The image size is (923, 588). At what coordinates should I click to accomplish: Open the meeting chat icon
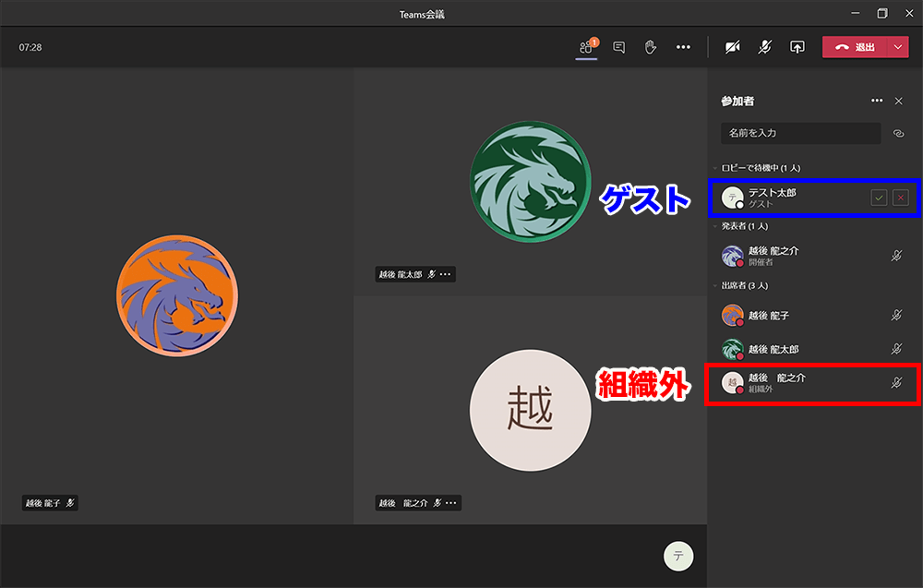click(x=618, y=46)
